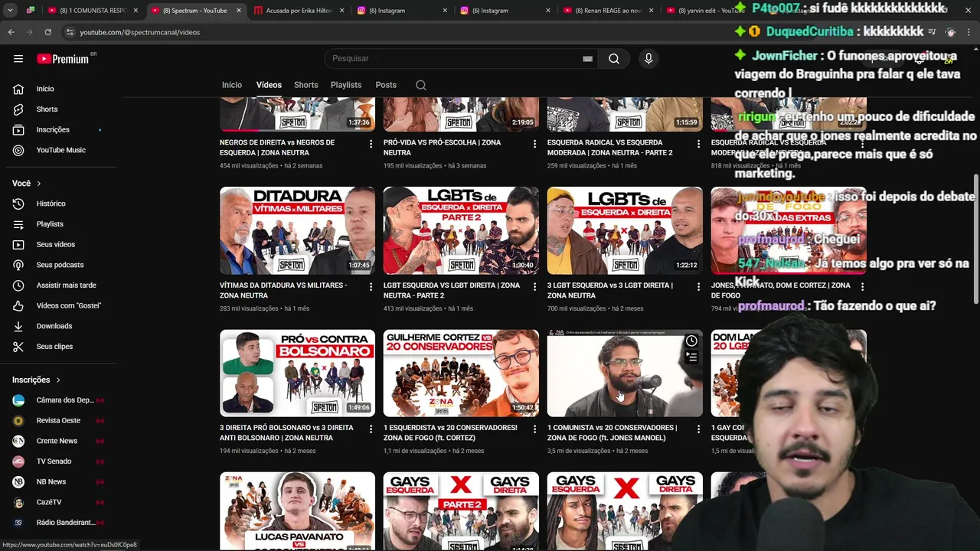Viewport: 980px width, 551px height.
Task: Open PRÓ vs CONTRA BOLSONARO thumbnail
Action: (x=297, y=373)
